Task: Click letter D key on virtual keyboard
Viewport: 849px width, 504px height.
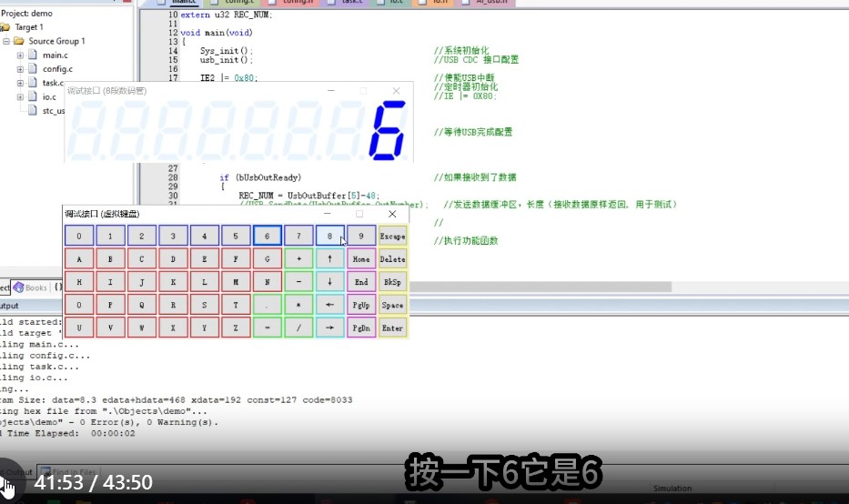Action: coord(173,258)
